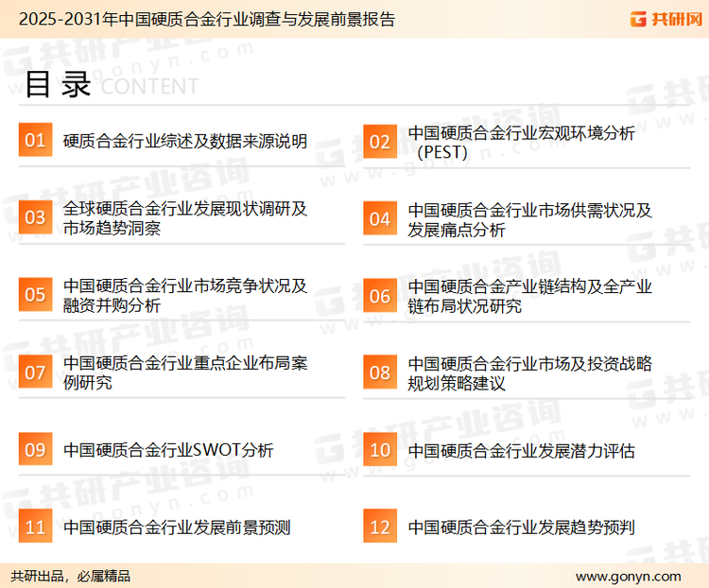Open chapter 中国硬质合金行业发展趋势预判
This screenshot has width=709, height=588.
pyautogui.click(x=521, y=527)
